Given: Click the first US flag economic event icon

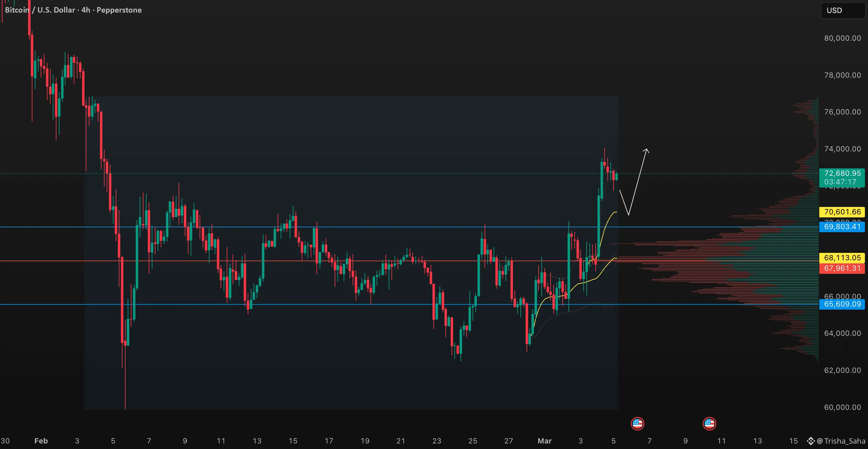Looking at the screenshot, I should click(637, 423).
